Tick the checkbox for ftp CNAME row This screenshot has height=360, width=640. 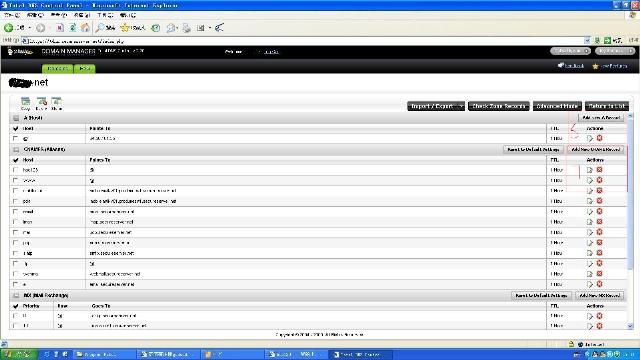(16, 264)
